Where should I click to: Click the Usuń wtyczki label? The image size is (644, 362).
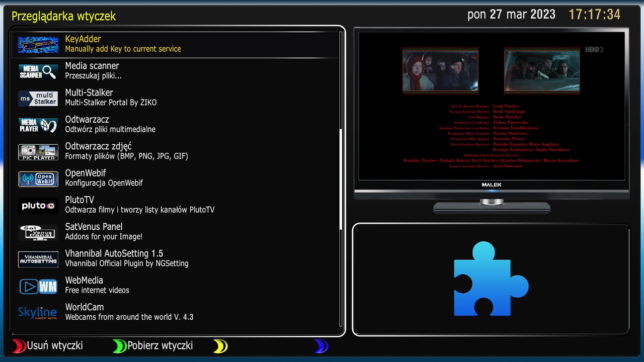pyautogui.click(x=55, y=346)
